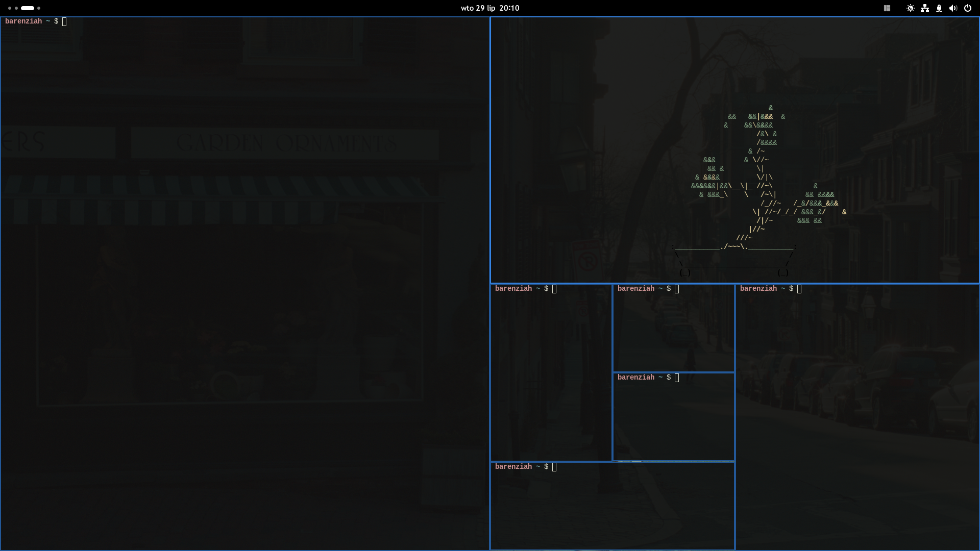Open the wired network status icon
The image size is (980, 551).
click(x=925, y=8)
